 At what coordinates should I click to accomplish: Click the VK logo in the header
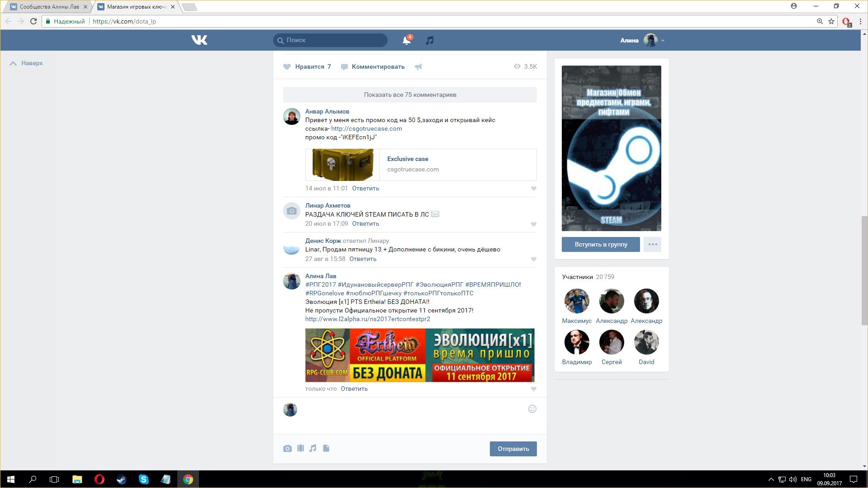[x=199, y=40]
